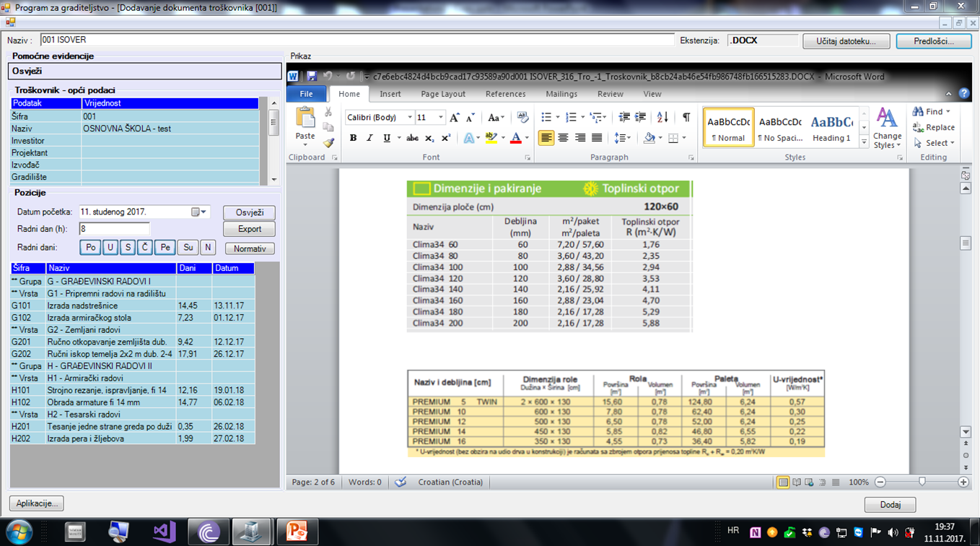Toggle Italic formatting
Viewport: 980px width, 546px height.
(369, 138)
